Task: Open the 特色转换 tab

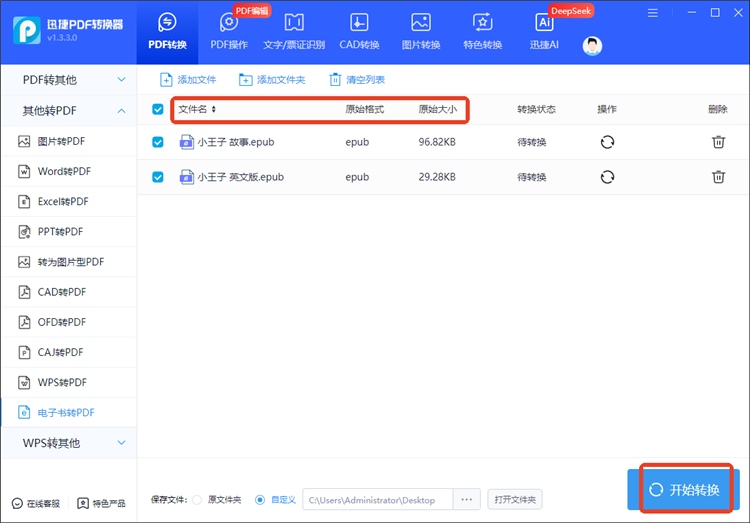Action: pos(483,32)
